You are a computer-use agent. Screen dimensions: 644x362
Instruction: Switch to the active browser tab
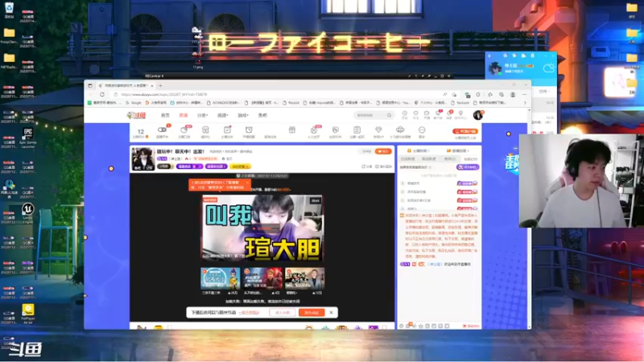pos(126,85)
